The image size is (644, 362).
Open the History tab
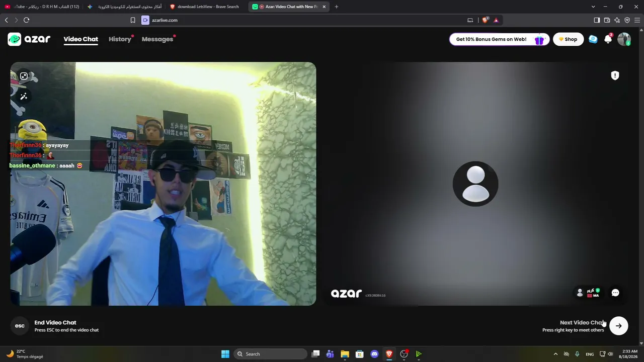[x=120, y=39]
